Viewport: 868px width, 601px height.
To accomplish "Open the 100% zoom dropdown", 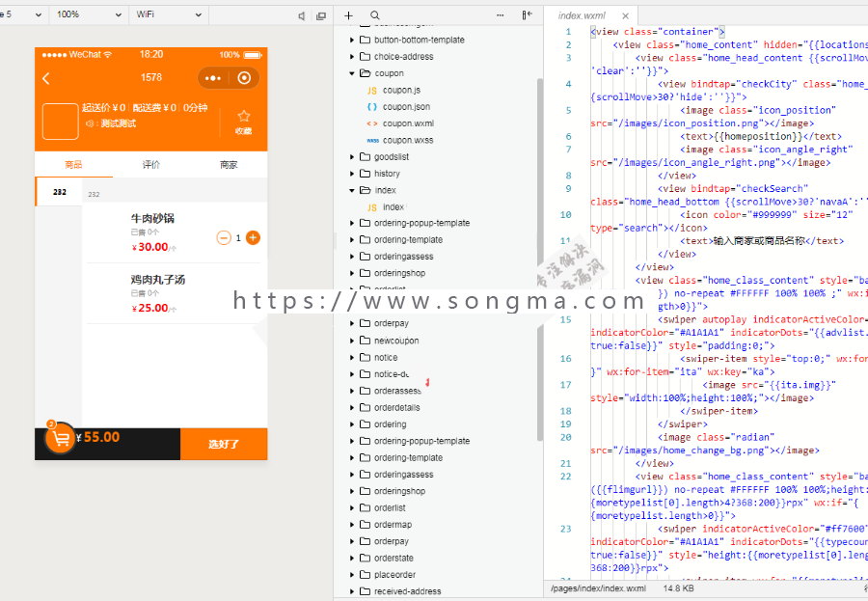I will (x=89, y=14).
